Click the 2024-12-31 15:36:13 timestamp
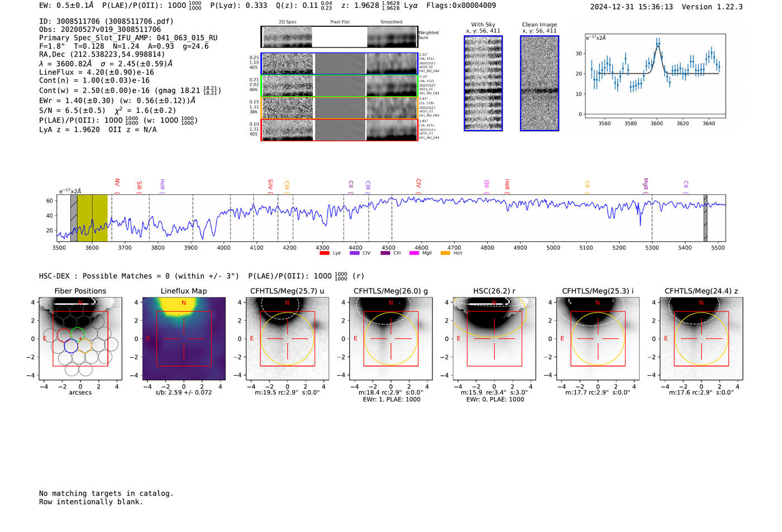 [631, 7]
